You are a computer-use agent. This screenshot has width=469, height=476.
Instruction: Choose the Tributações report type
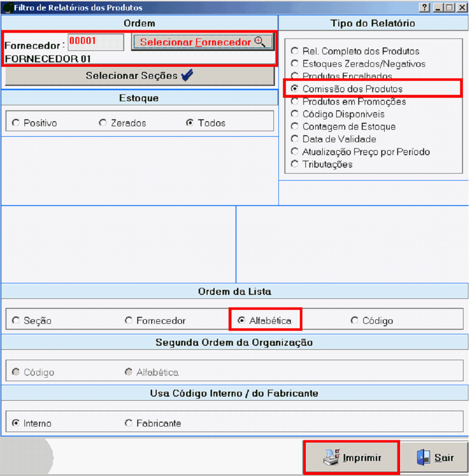[x=295, y=164]
